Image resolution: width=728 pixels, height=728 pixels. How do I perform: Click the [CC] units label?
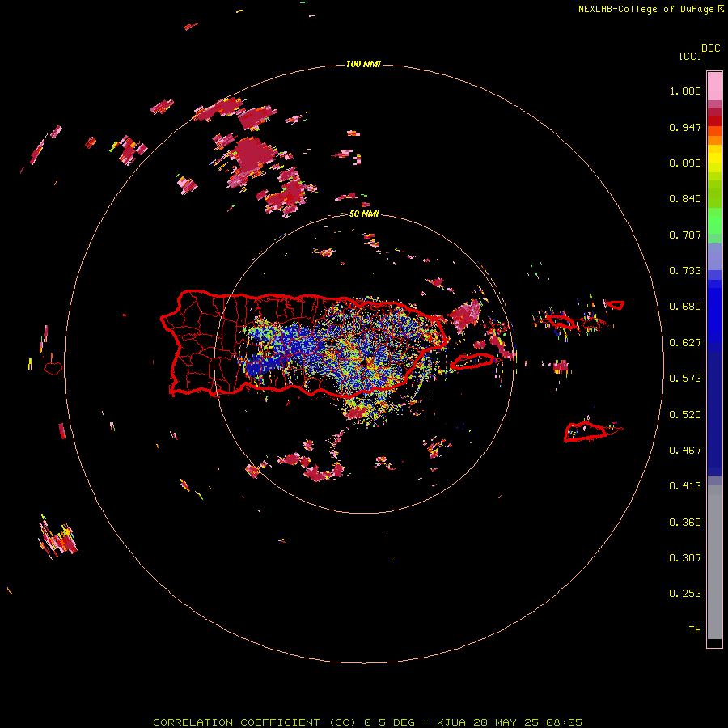pos(691,56)
